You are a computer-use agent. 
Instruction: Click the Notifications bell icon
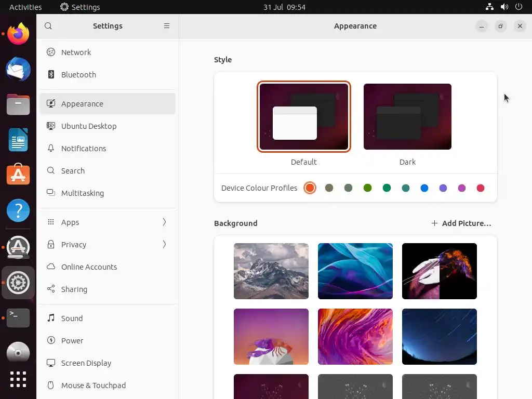point(51,148)
